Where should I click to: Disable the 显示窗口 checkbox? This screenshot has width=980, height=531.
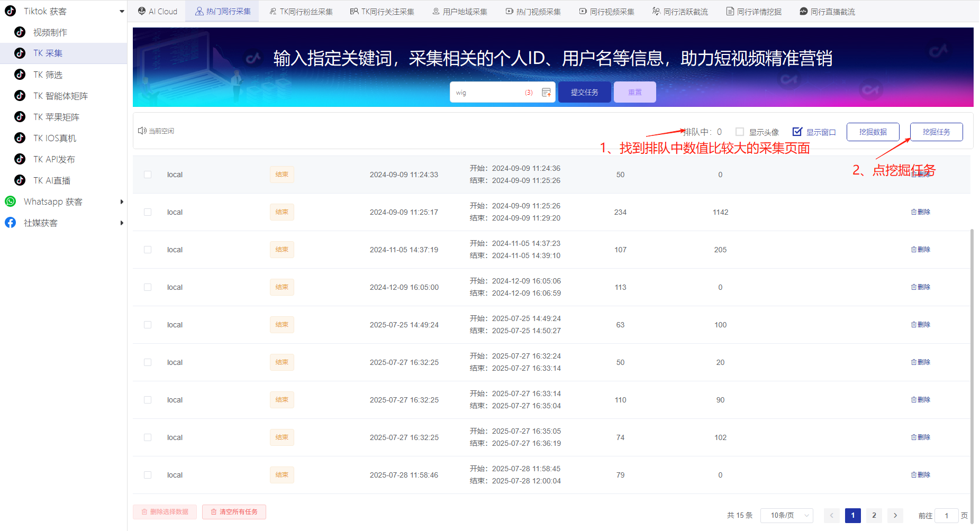pyautogui.click(x=797, y=131)
